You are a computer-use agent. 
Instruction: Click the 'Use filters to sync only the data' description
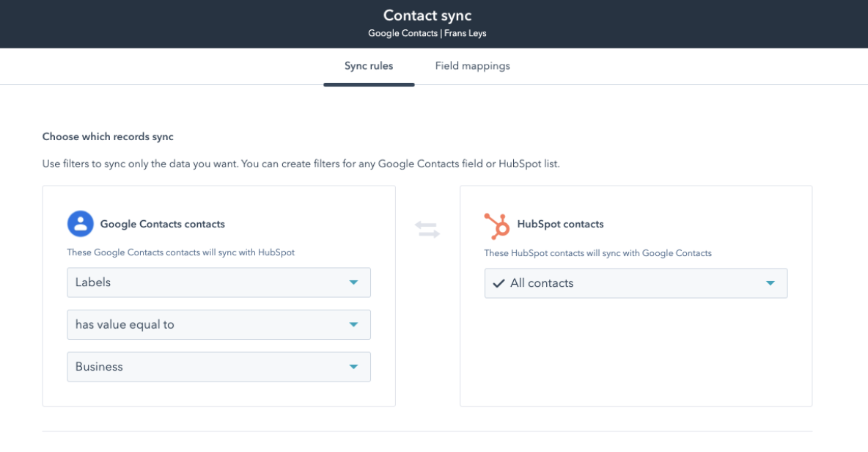click(301, 164)
